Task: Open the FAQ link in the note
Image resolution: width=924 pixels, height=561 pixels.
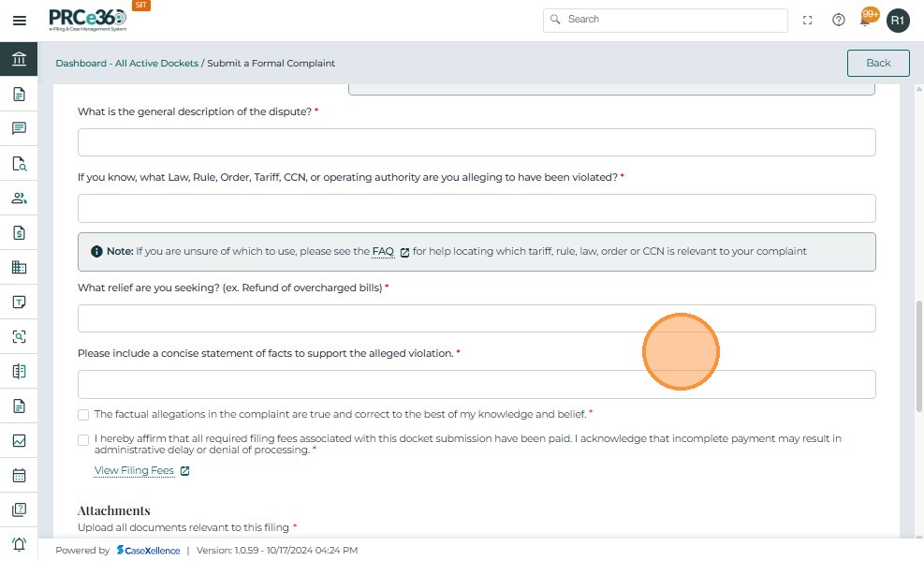Action: 383,252
